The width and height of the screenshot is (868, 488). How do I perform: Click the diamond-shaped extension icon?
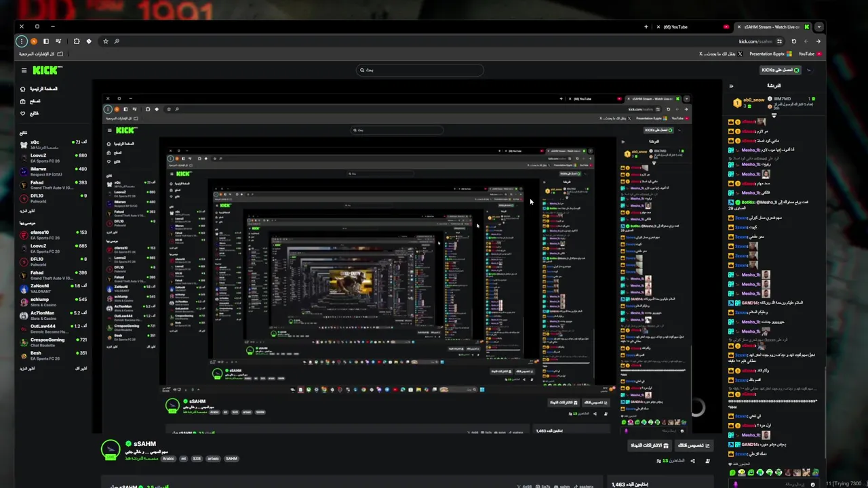pyautogui.click(x=89, y=41)
